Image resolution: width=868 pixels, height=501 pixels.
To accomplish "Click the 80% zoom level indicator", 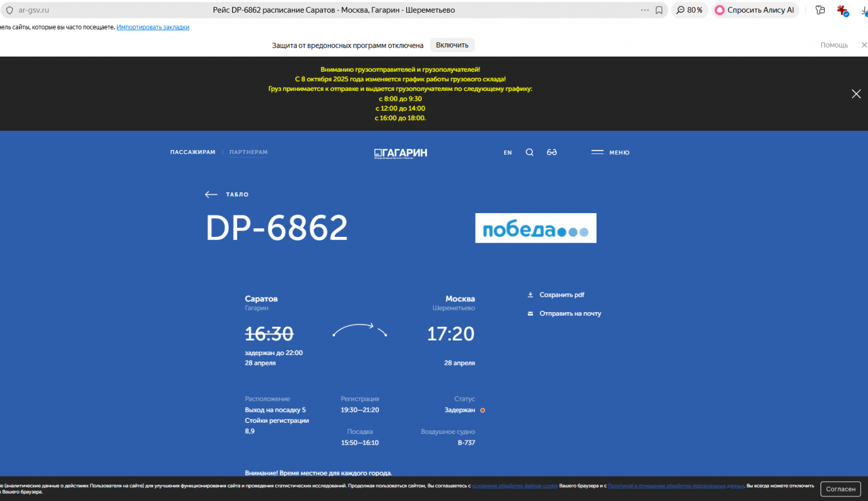I will point(689,10).
